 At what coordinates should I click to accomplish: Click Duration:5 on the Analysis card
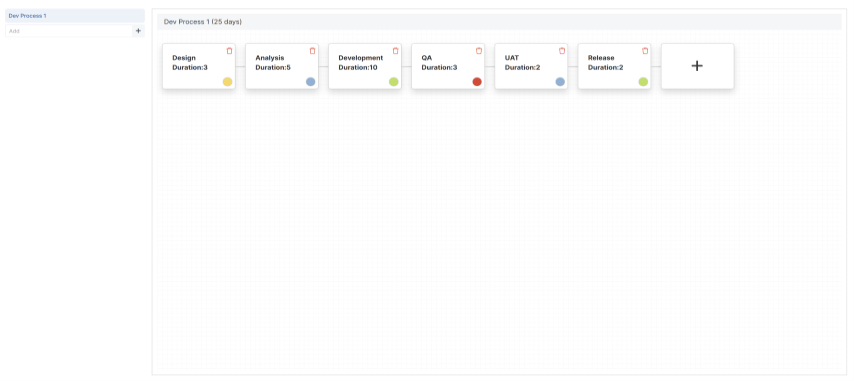pos(273,67)
